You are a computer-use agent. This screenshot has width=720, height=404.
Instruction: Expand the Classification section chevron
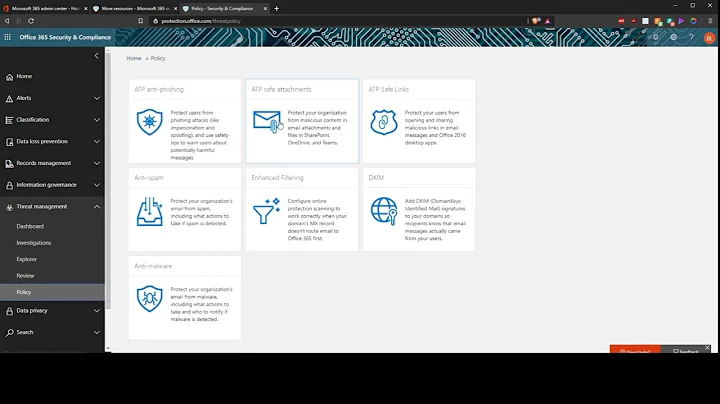[96, 120]
